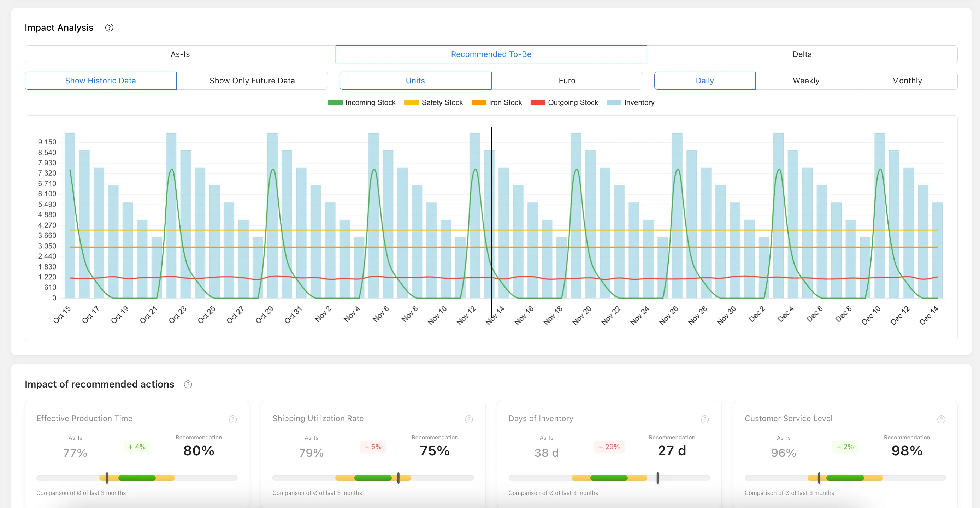The image size is (980, 508).
Task: Toggle the Outgoing Stock legend entry
Action: [x=537, y=102]
